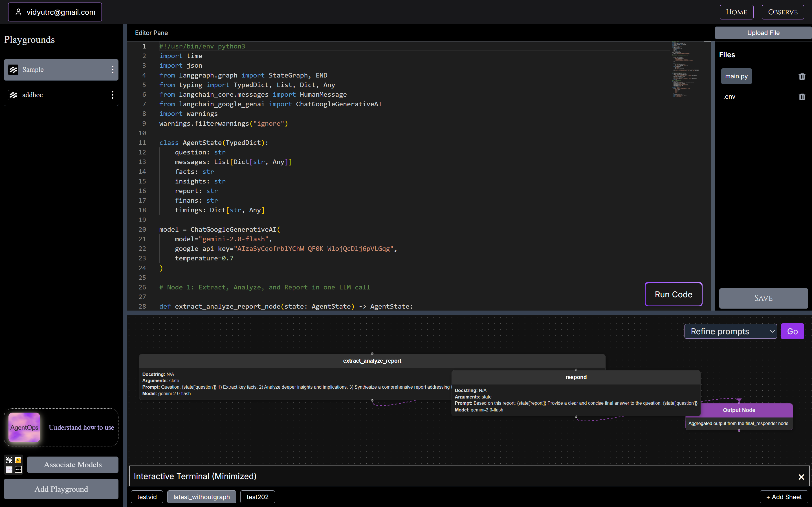Click the Sample playground icon
Viewport: 812px width, 507px height.
[x=14, y=69]
